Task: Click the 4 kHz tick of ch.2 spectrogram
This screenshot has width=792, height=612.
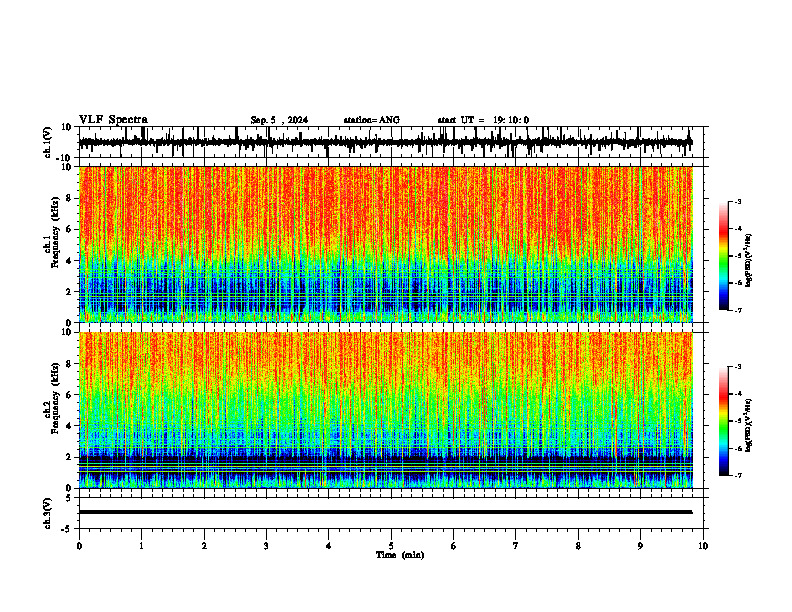Action: [x=69, y=426]
